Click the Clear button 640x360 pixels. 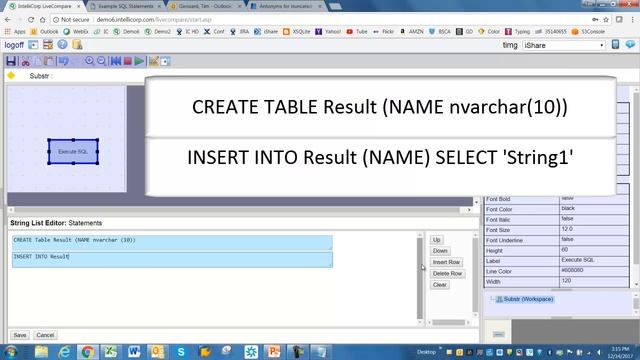440,285
